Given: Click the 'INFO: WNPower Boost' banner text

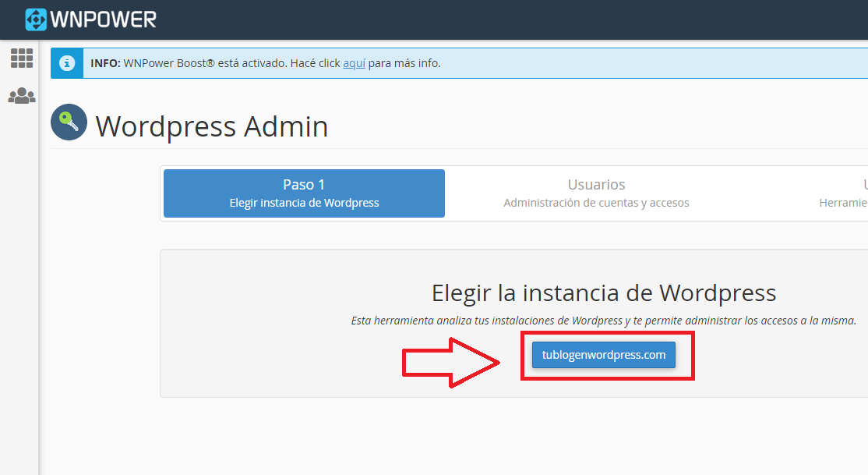Looking at the screenshot, I should pos(265,63).
